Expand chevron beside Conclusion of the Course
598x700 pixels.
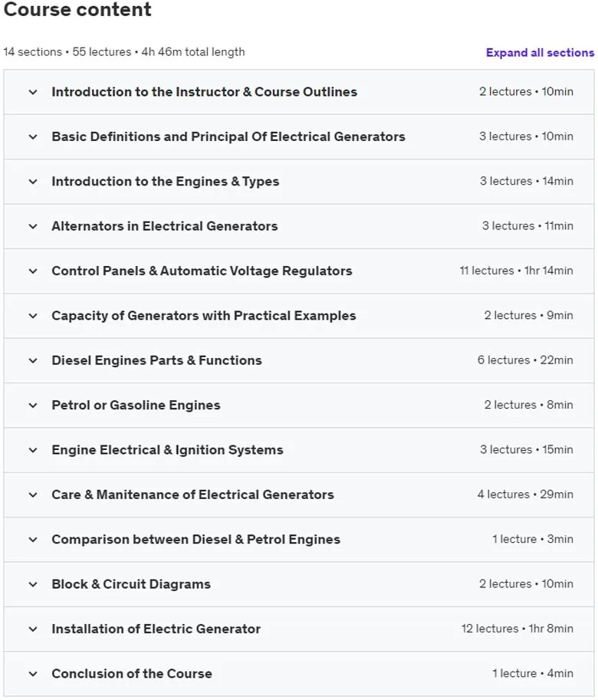pos(33,674)
